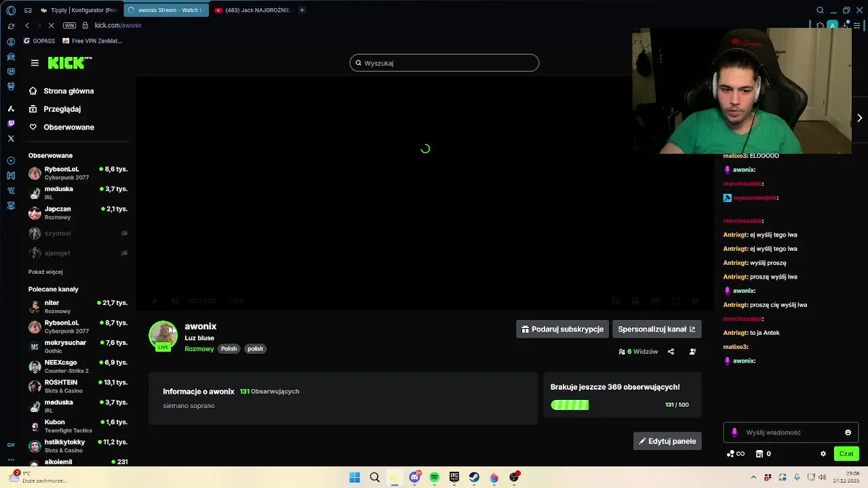Open Free VPN ZenMate bookmark
The width and height of the screenshot is (868, 488).
[x=92, y=41]
